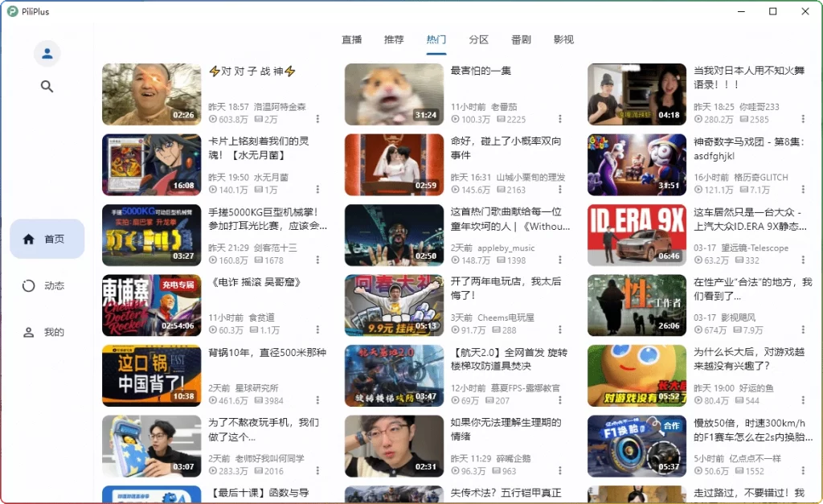Open options menu for 命好 video card
The width and height of the screenshot is (823, 504).
pyautogui.click(x=560, y=190)
